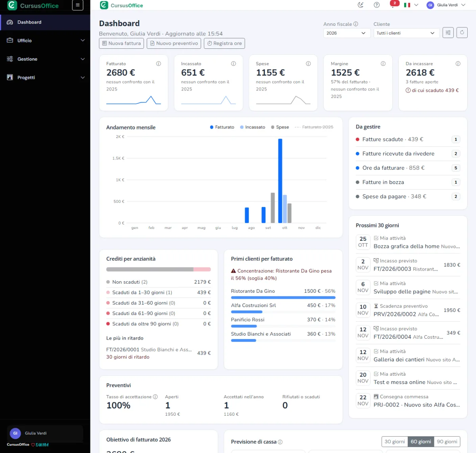Screen dimensions: 476x453
Task: Click the Nuova fattura button
Action: point(121,43)
